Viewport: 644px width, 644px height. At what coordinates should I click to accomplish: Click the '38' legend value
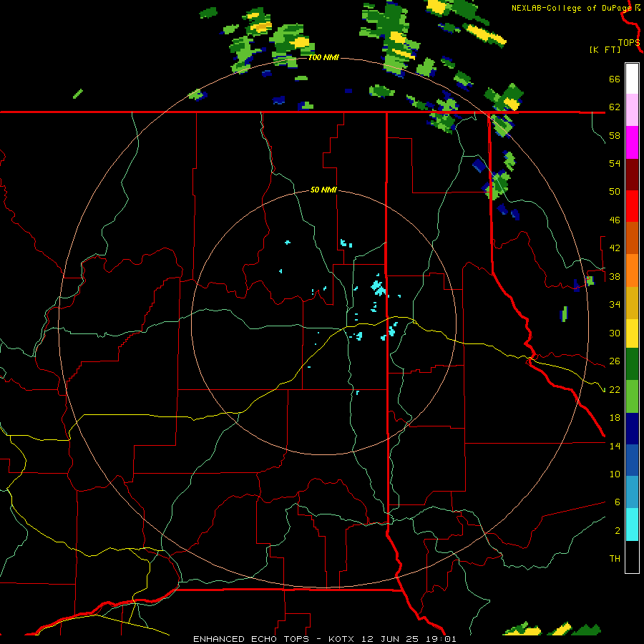[x=615, y=277]
